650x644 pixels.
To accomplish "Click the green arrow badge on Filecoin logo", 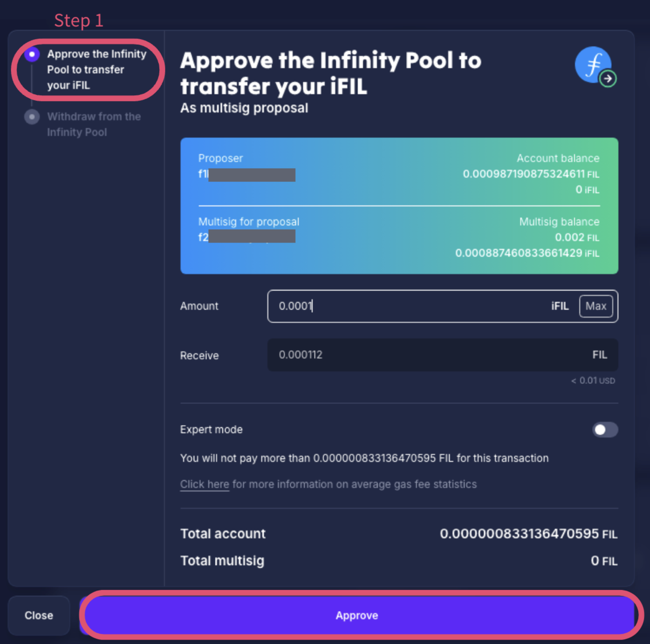I will coord(608,79).
